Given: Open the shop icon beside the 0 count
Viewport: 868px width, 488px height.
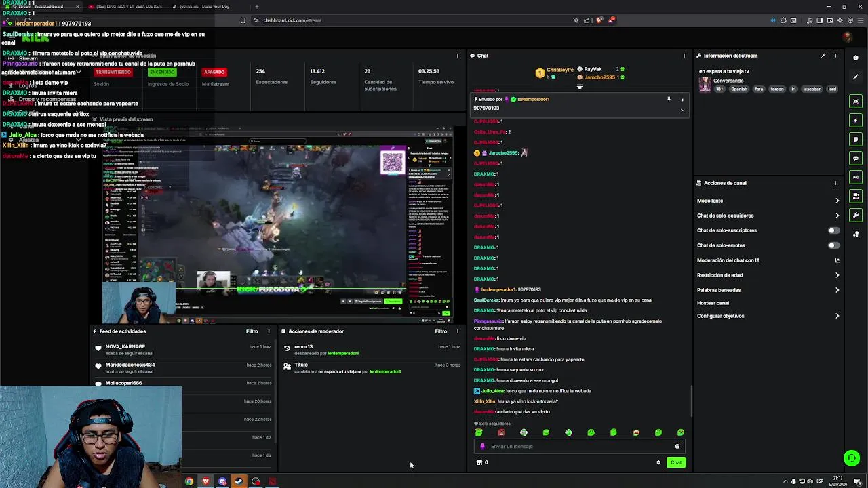Looking at the screenshot, I should 479,462.
